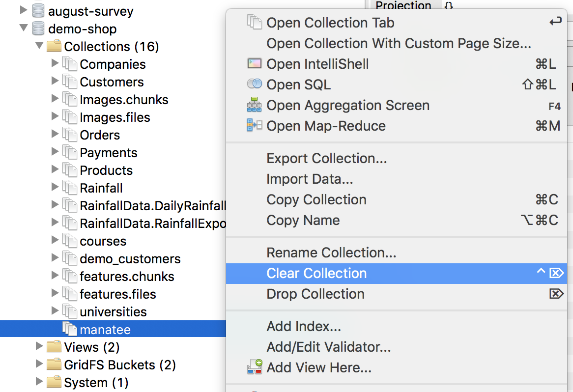Open the Aggregation Screen via its grid icon
Screen dimensions: 573x392
pos(255,105)
